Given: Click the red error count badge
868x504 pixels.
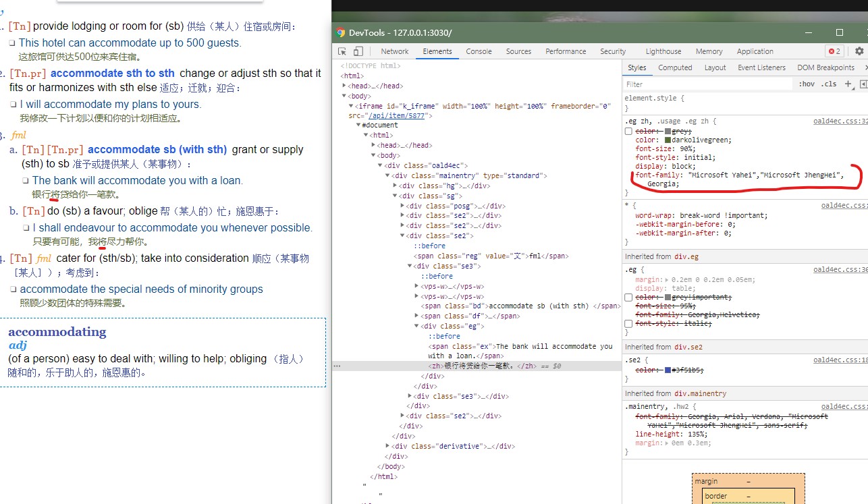Looking at the screenshot, I should [834, 51].
